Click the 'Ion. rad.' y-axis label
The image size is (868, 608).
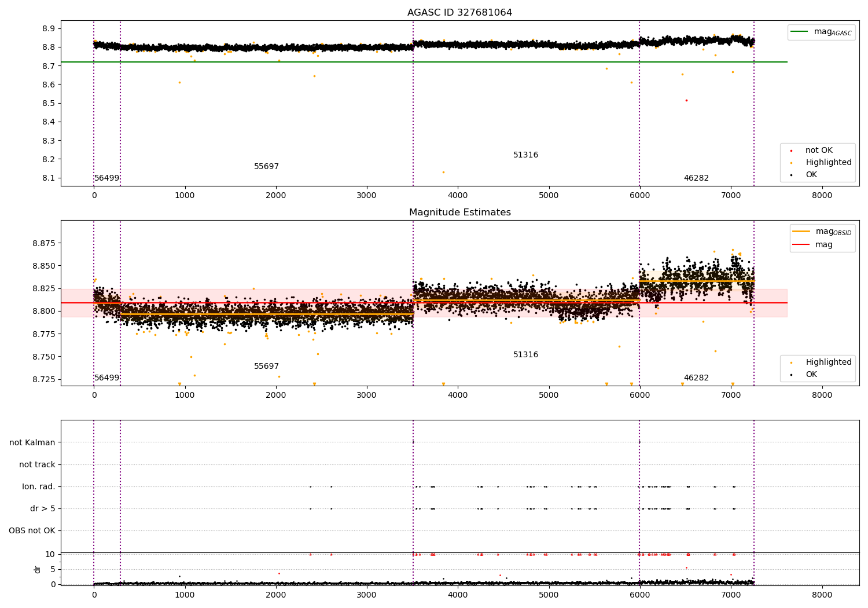click(x=39, y=486)
